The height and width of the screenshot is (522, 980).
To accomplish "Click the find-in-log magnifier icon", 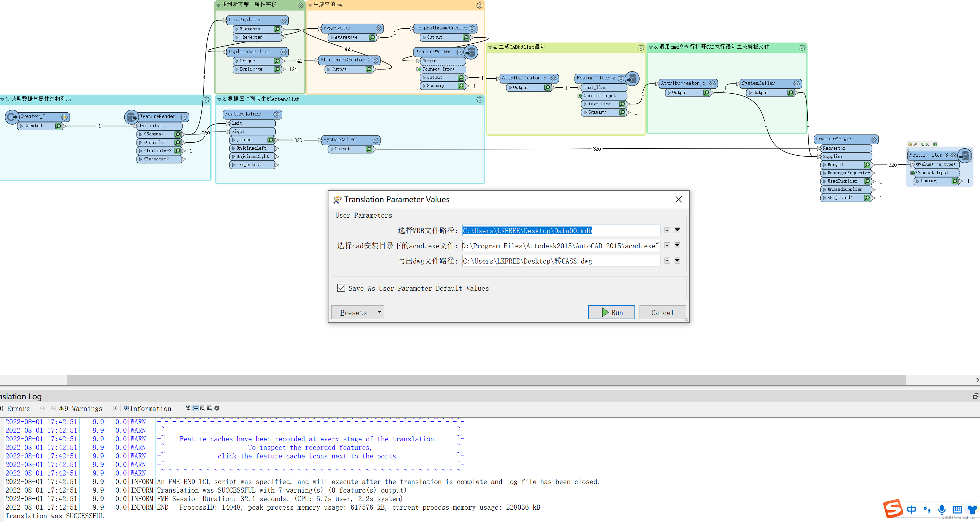I will coord(202,408).
